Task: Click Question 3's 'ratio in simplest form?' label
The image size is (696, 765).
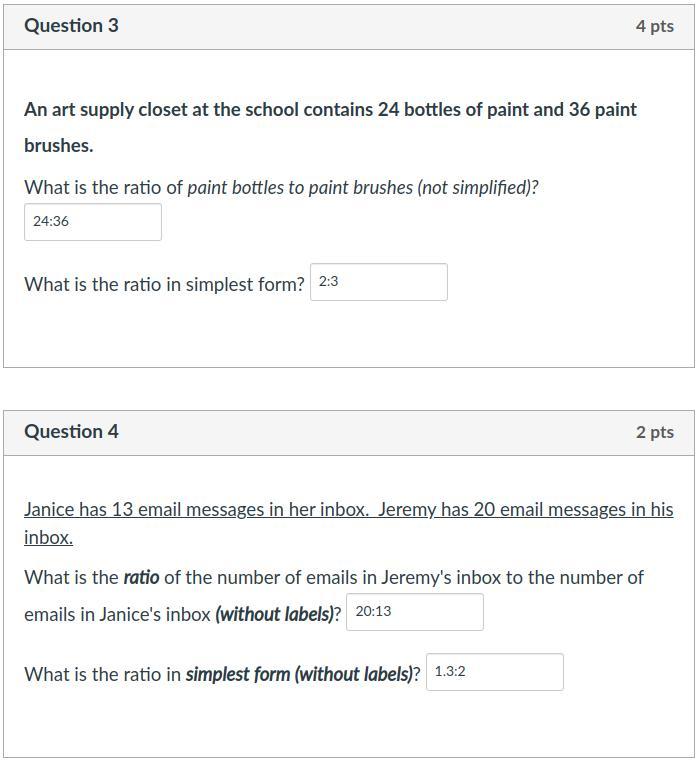Action: pyautogui.click(x=164, y=284)
